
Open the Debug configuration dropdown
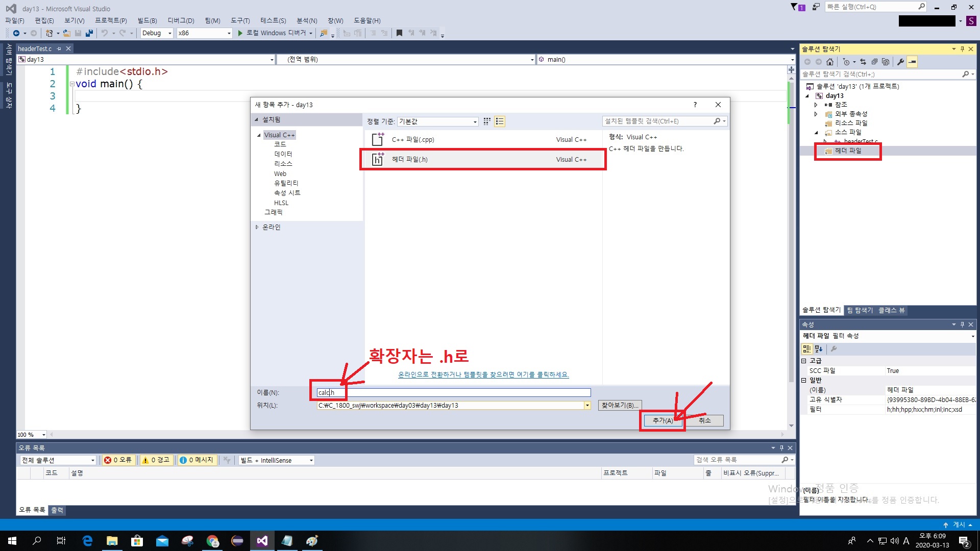[157, 33]
